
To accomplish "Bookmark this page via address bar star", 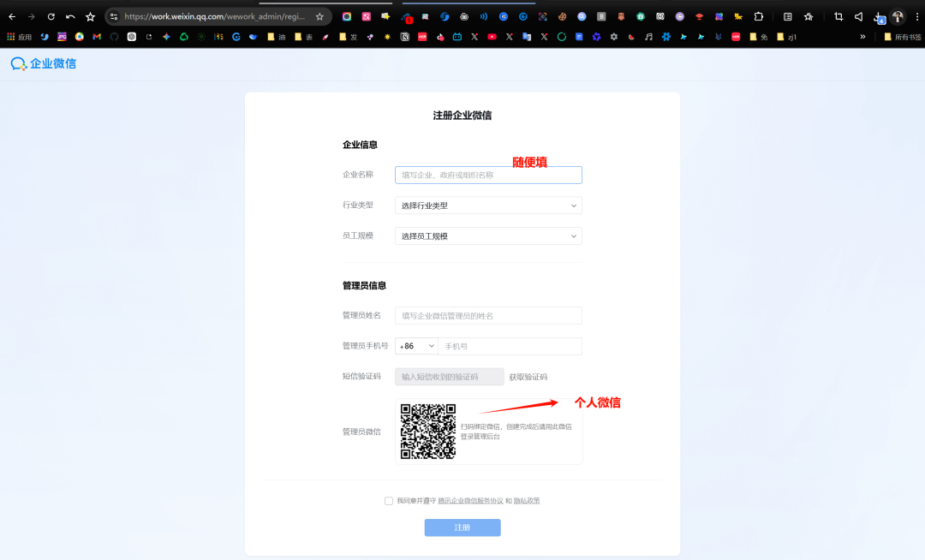I will [319, 16].
